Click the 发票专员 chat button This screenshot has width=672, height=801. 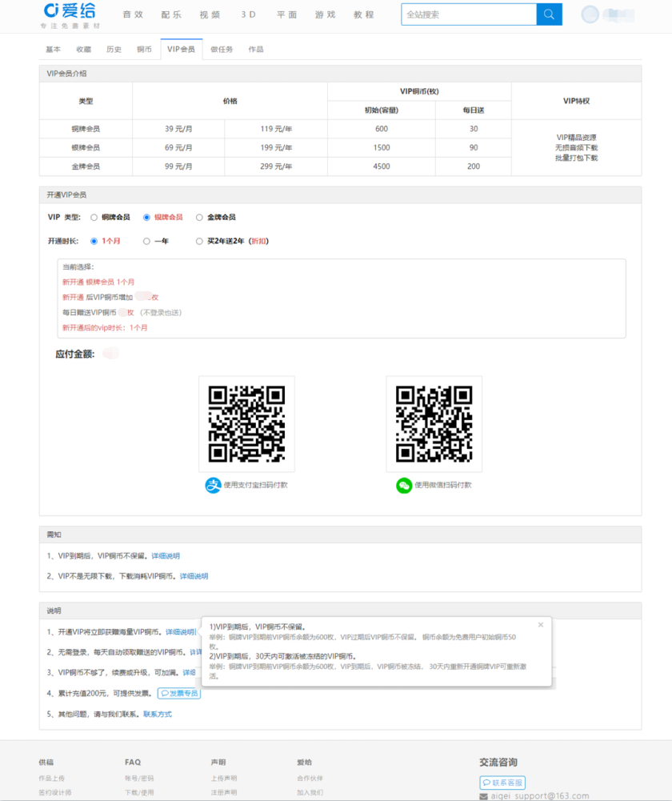[179, 693]
